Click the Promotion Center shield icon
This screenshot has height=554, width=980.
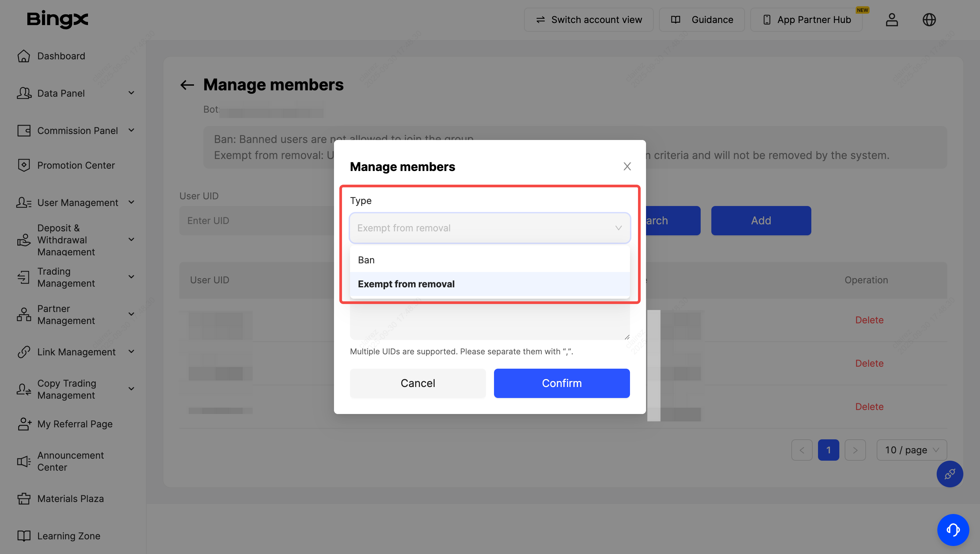tap(24, 165)
